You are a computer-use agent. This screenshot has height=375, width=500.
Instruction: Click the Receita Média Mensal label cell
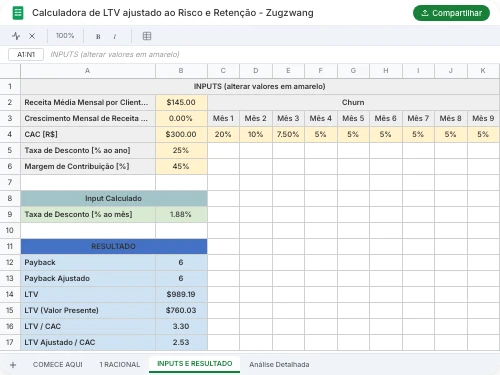pos(88,102)
